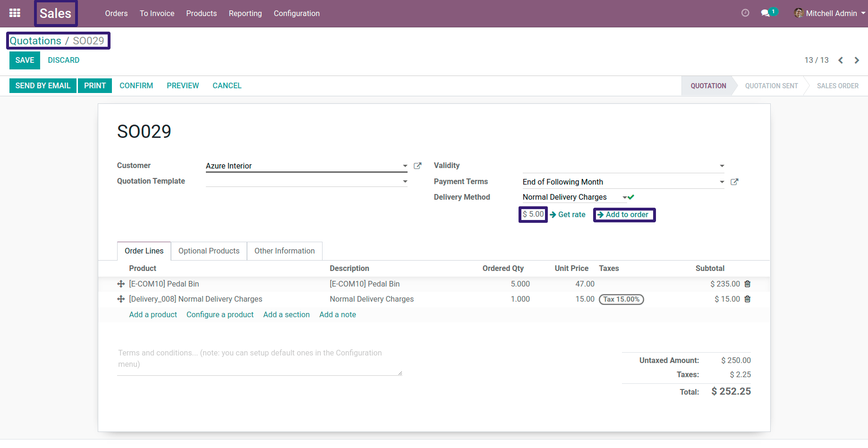This screenshot has height=448, width=868.
Task: Click Add a note link
Action: coord(338,314)
